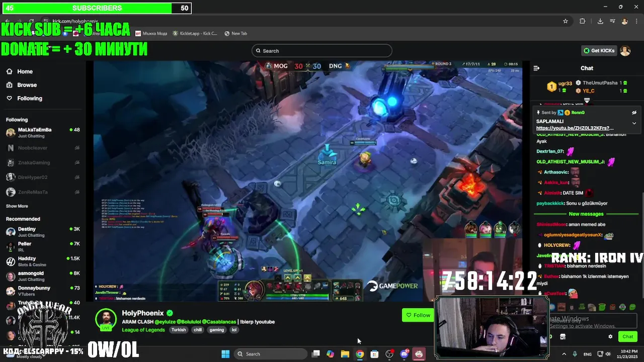Open DireHyper02 followed channel
644x362 pixels.
pyautogui.click(x=43, y=177)
